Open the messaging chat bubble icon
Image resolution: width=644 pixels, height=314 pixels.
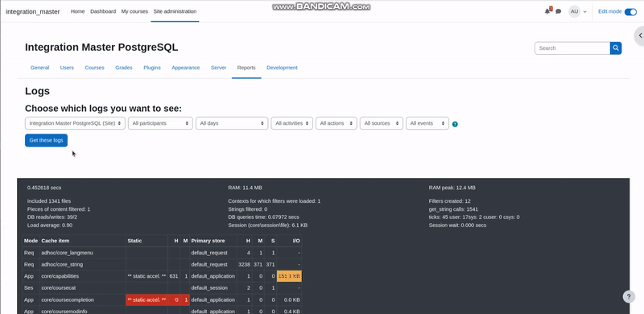(558, 11)
